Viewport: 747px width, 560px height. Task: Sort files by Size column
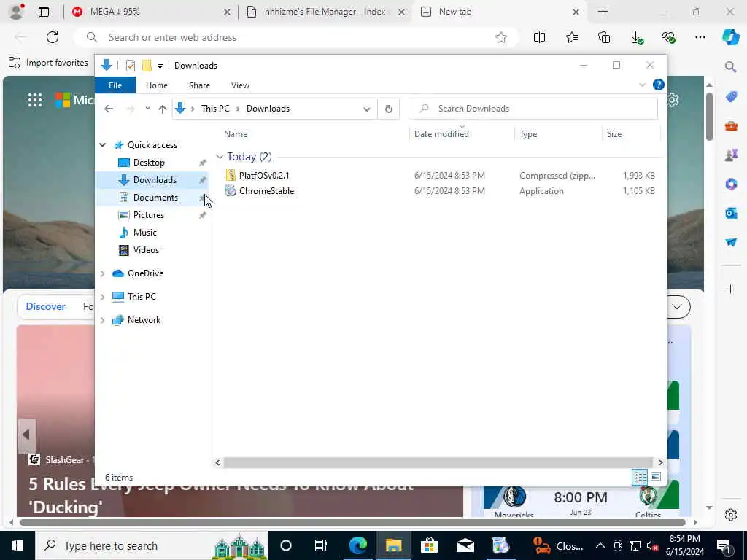point(614,134)
